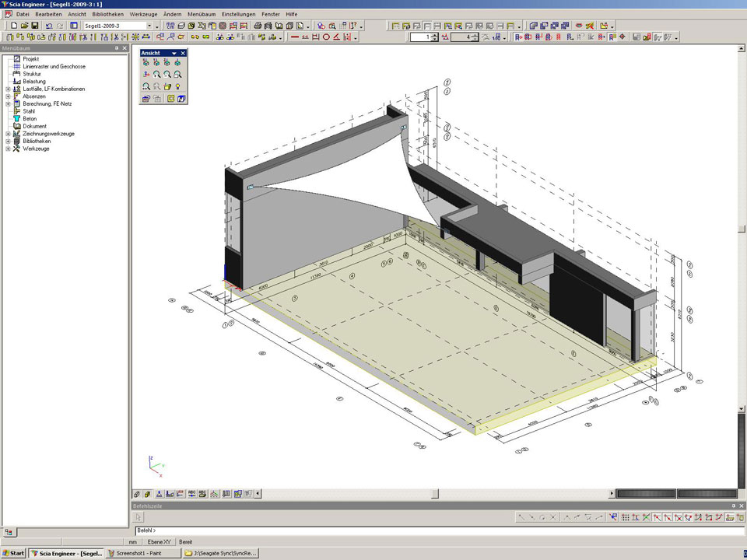This screenshot has height=560, width=747.
Task: Toggle the pin on the Menübaum panel
Action: point(117,48)
